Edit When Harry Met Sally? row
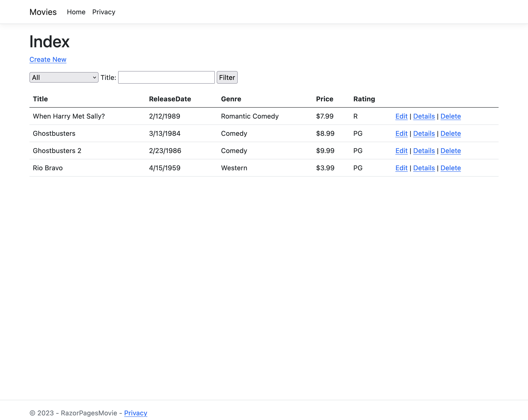 401,116
